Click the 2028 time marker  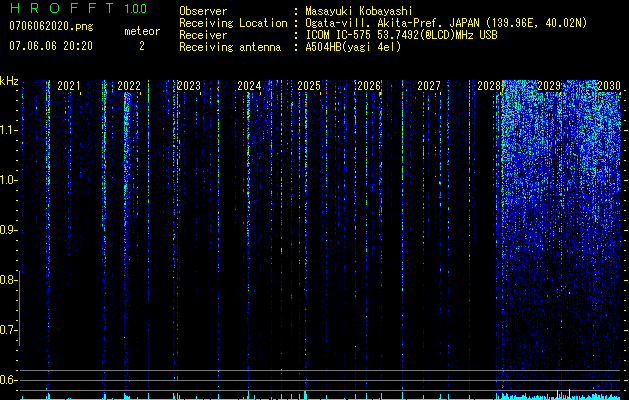click(489, 86)
